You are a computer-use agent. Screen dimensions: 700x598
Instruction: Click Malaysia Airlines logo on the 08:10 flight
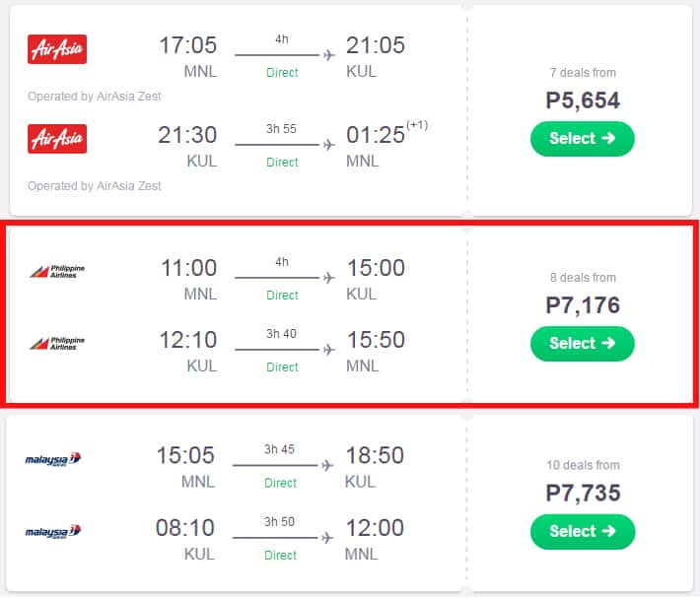pyautogui.click(x=53, y=532)
